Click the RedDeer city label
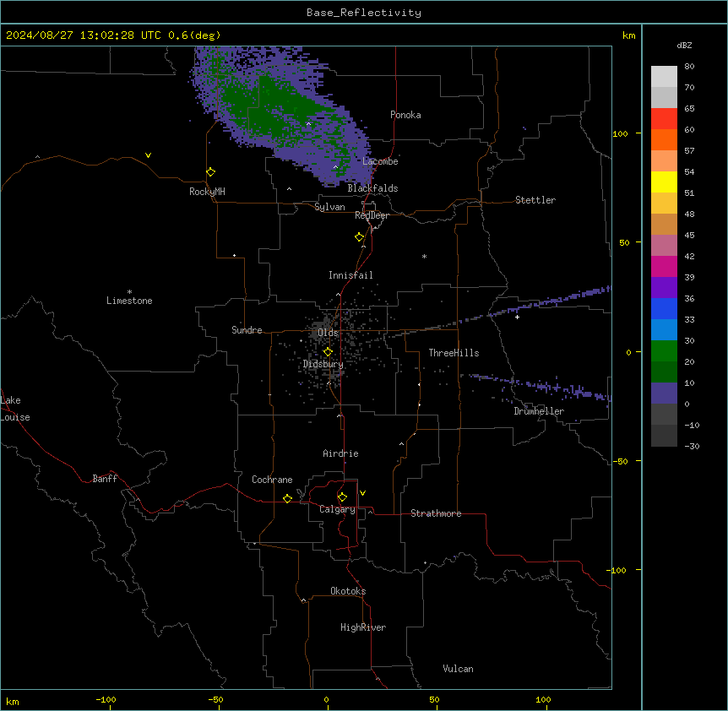728x711 pixels. 372,215
